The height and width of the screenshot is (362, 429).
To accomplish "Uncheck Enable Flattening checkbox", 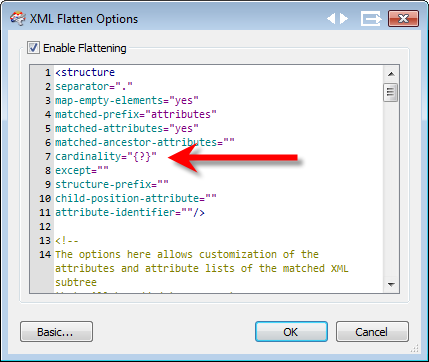I will coord(33,48).
